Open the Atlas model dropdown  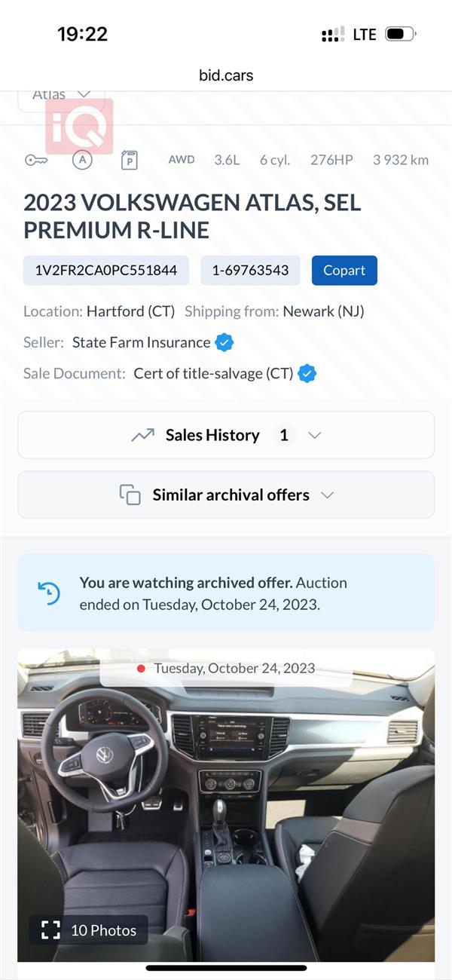[x=61, y=98]
